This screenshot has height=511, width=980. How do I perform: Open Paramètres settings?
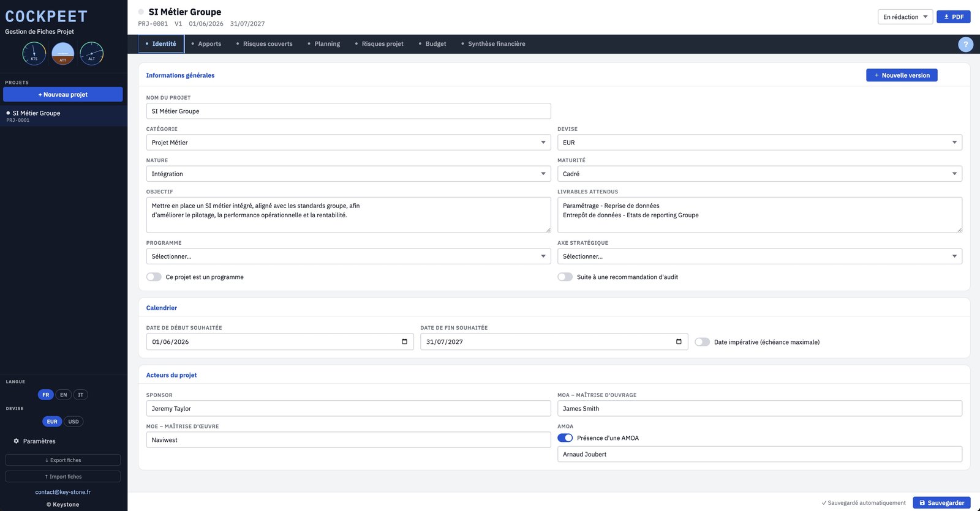(x=35, y=441)
